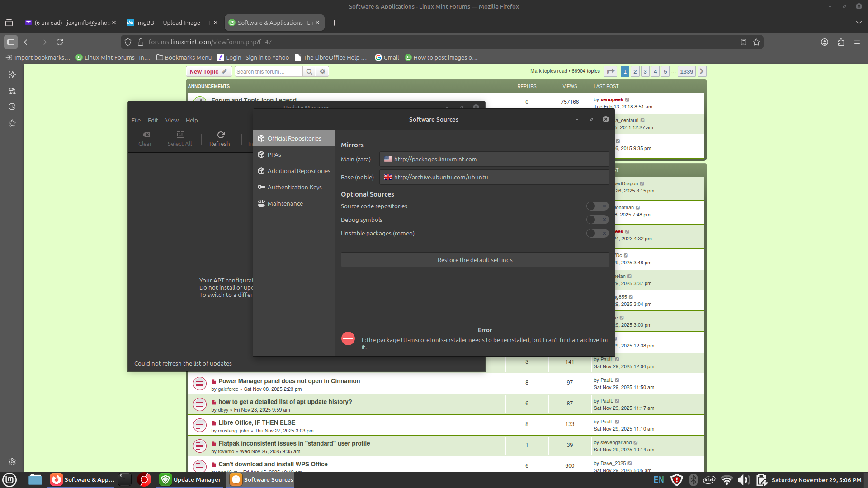Viewport: 868px width, 488px height.
Task: Open Firefox extensions icon
Action: tap(841, 42)
